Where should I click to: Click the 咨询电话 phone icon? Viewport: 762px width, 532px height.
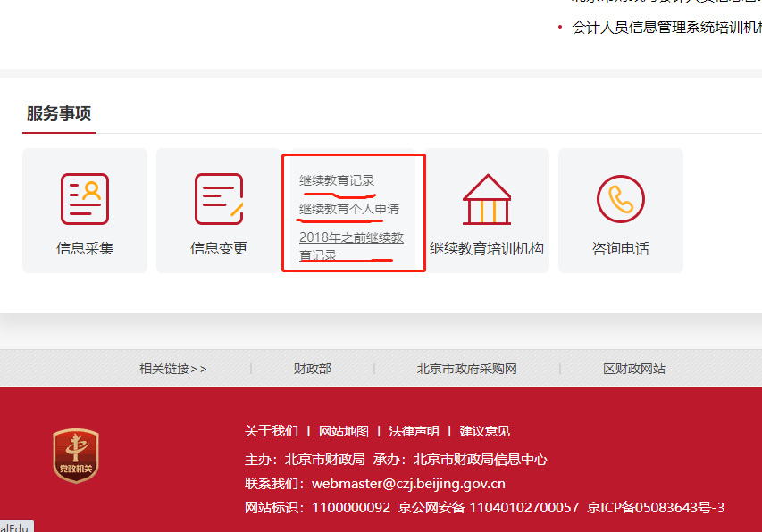[x=620, y=198]
